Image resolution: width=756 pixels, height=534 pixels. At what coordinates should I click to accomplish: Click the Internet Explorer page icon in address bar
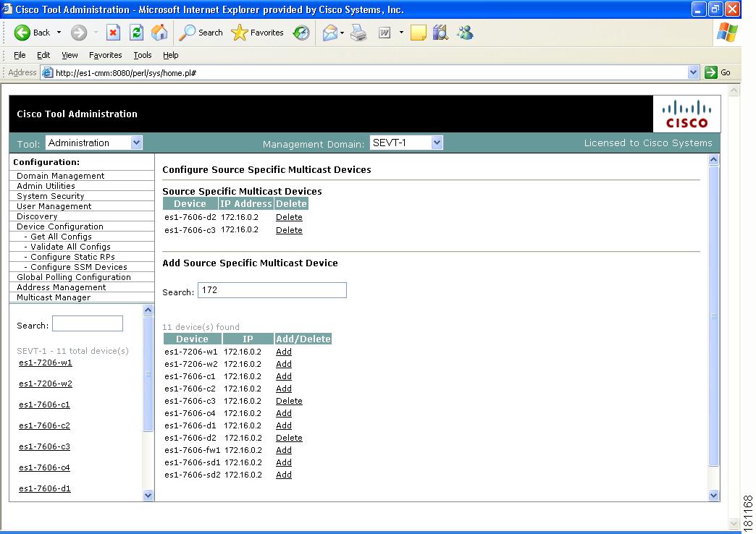click(47, 73)
